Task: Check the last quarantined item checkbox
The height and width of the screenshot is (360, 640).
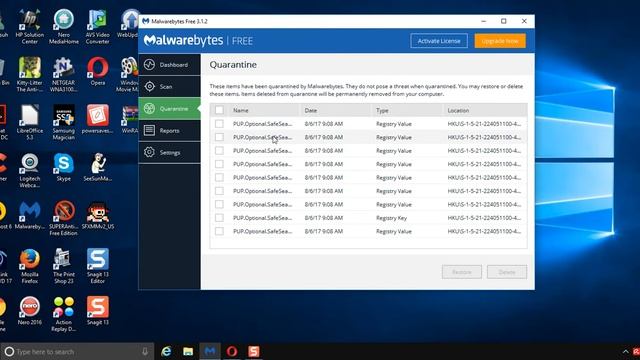Action: point(219,231)
